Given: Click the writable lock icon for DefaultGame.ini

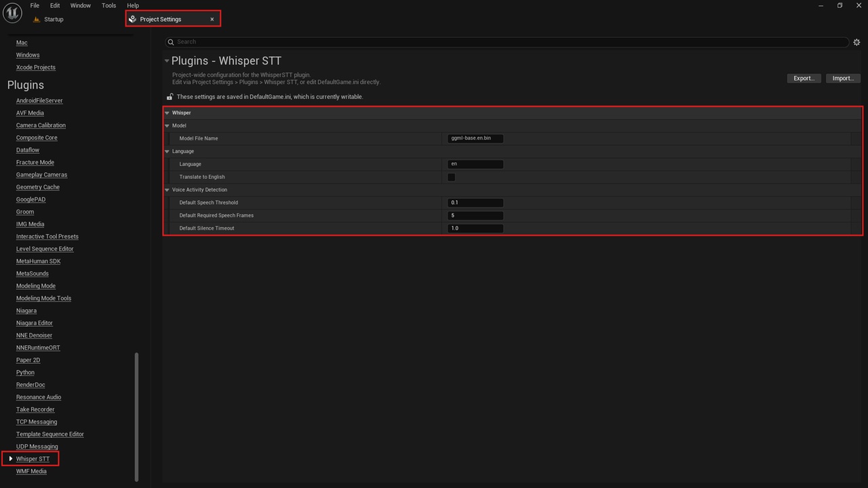Looking at the screenshot, I should pyautogui.click(x=170, y=97).
